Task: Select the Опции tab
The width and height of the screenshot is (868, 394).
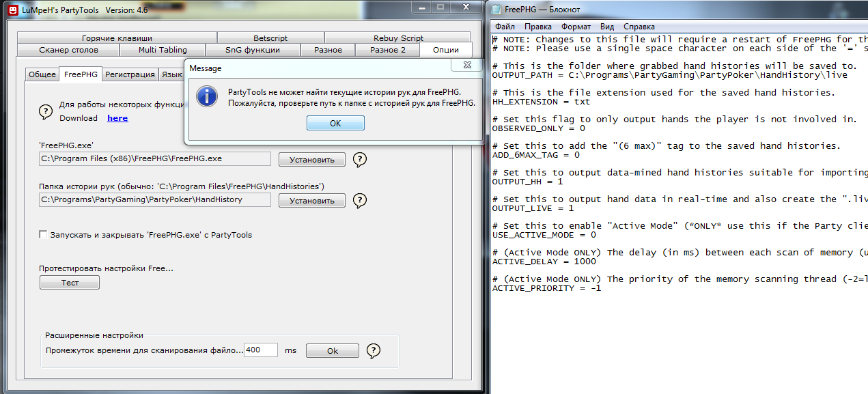Action: pos(445,50)
